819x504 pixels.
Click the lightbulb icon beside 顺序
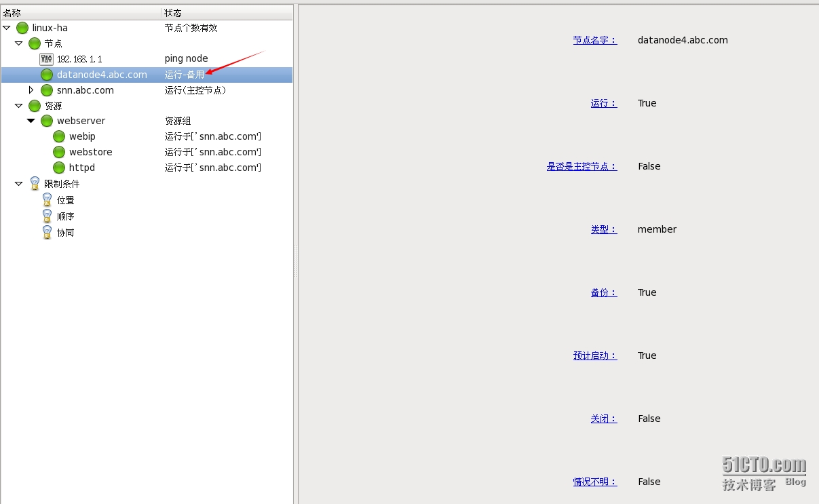pyautogui.click(x=47, y=216)
